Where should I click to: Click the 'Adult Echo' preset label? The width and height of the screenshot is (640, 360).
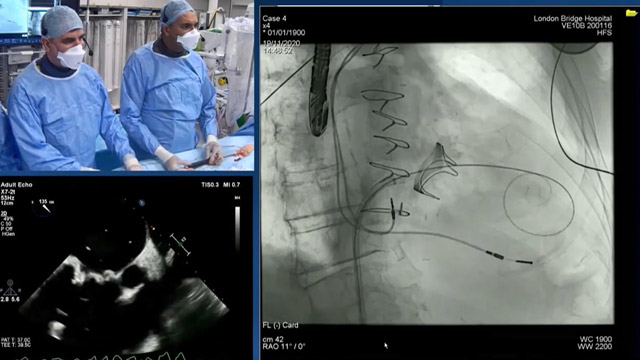(17, 184)
